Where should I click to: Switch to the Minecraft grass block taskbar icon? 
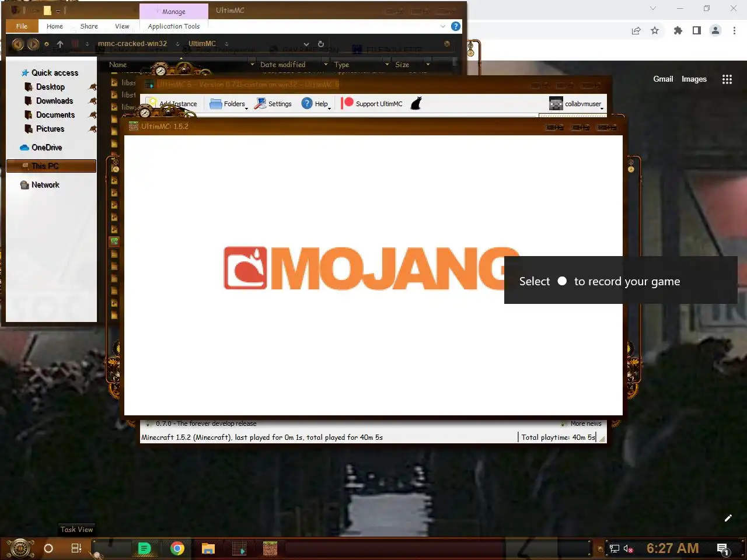pos(270,548)
